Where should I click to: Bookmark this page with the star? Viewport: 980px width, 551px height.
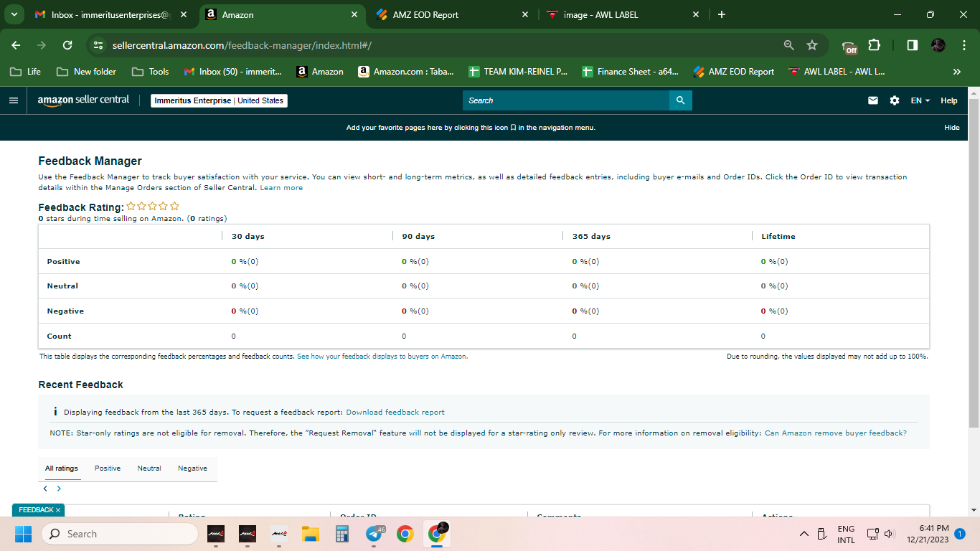click(812, 45)
